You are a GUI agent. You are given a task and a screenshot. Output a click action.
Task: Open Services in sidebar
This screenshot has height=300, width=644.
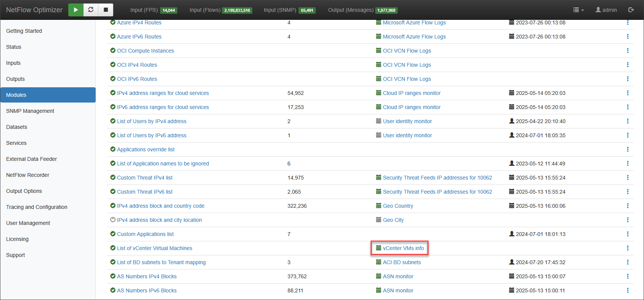point(48,143)
